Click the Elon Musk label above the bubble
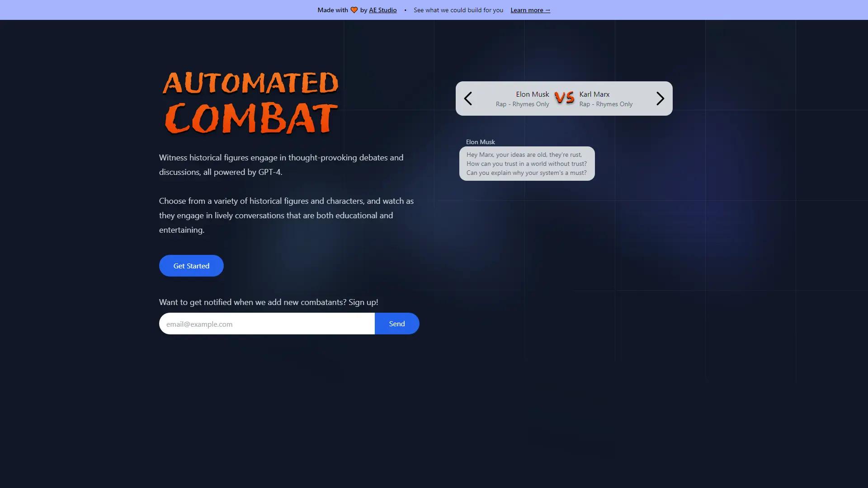The image size is (868, 488). pyautogui.click(x=480, y=141)
